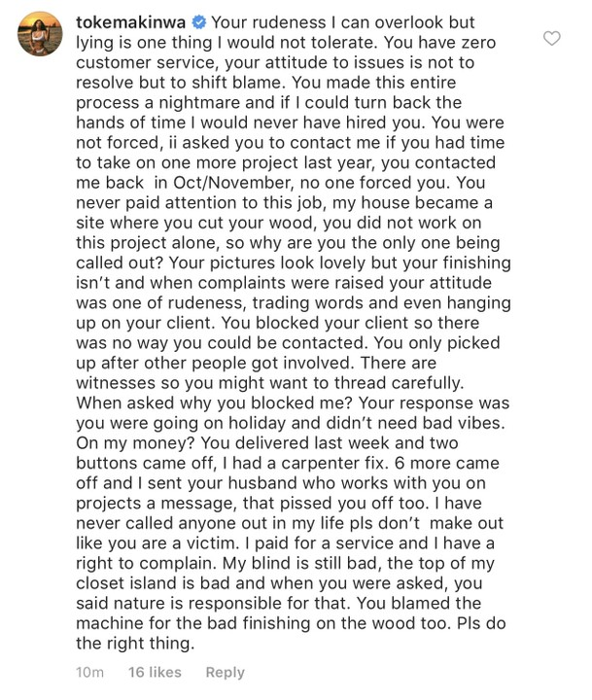The width and height of the screenshot is (592, 700).
Task: Like the comment with the heart icon
Action: point(552,39)
